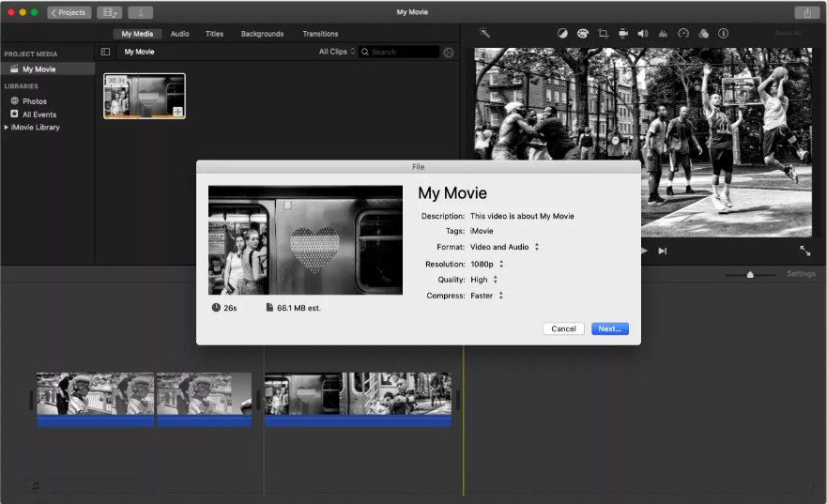
Task: Open the color balance tool
Action: pos(562,33)
